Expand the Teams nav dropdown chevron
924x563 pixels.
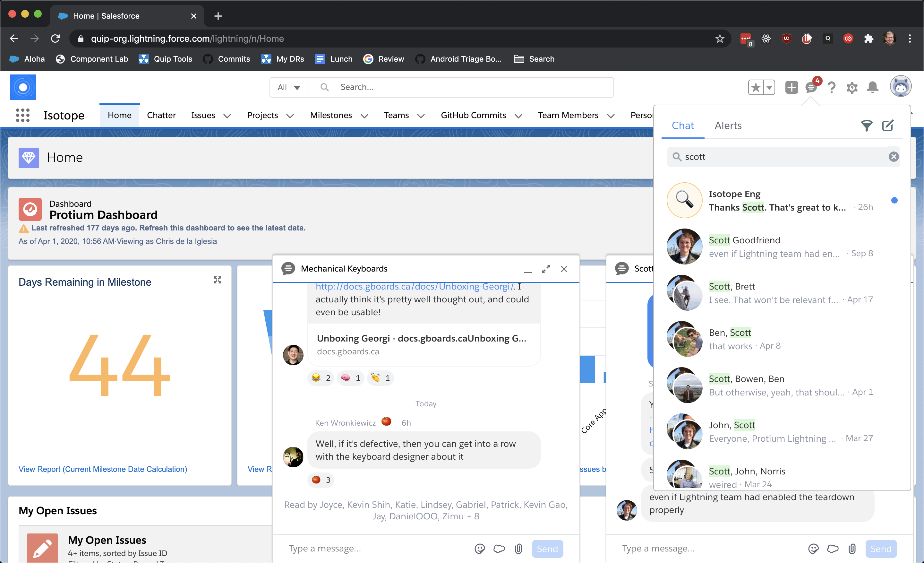tap(421, 116)
